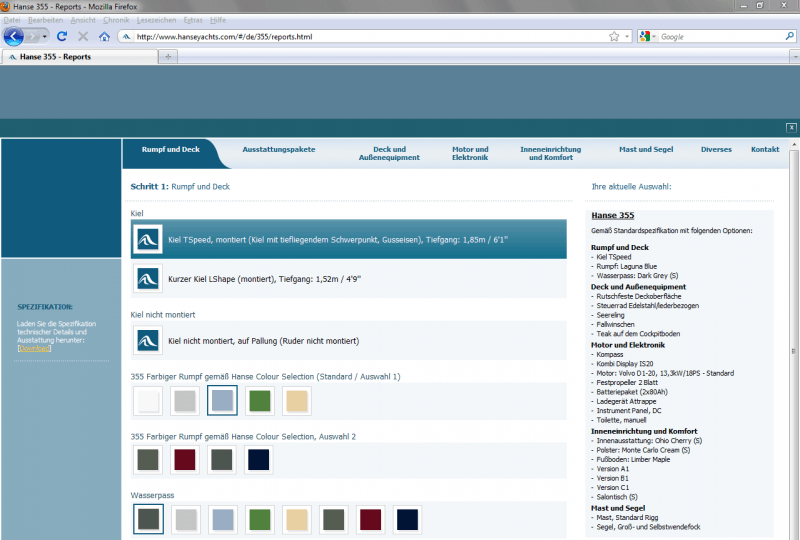Pick the green Wasserpass swatch

click(x=260, y=520)
